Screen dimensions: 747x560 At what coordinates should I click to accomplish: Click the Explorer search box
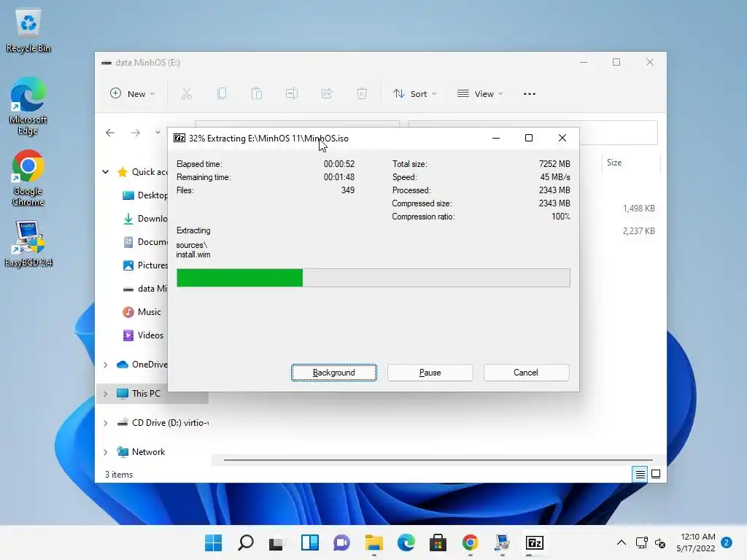(x=619, y=133)
